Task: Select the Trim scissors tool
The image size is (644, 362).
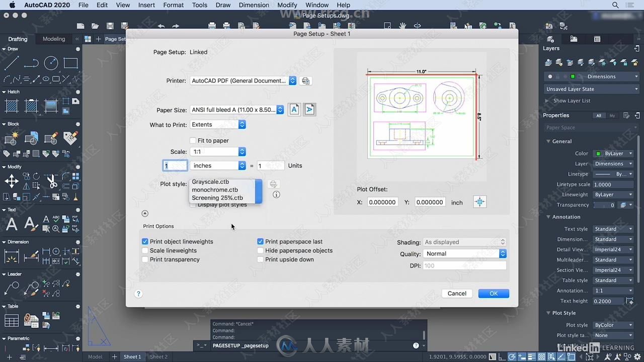Action: [52, 181]
